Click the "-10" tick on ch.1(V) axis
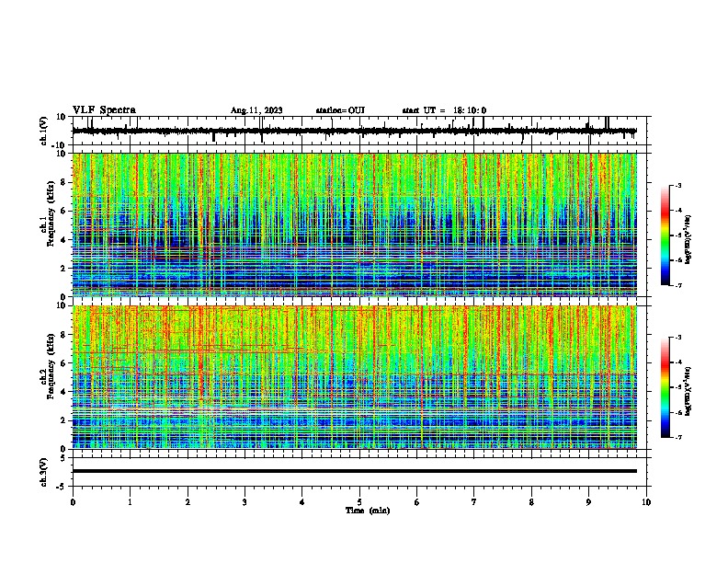This screenshot has height=563, width=728. (x=59, y=145)
